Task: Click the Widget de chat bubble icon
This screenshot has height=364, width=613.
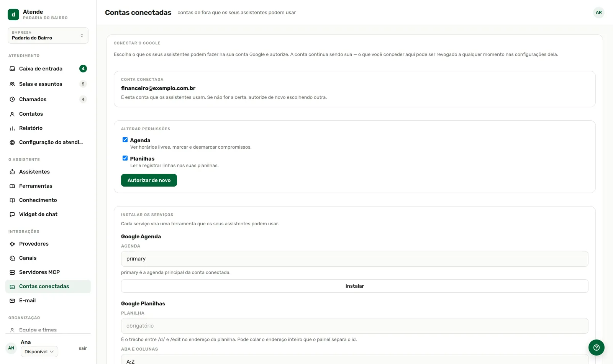Action: tap(12, 214)
